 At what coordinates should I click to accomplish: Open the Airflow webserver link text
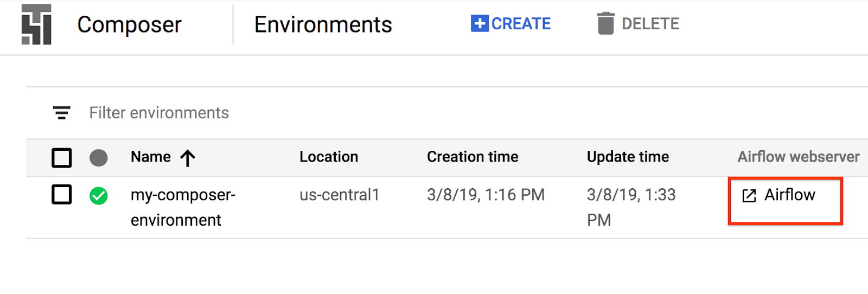[789, 195]
